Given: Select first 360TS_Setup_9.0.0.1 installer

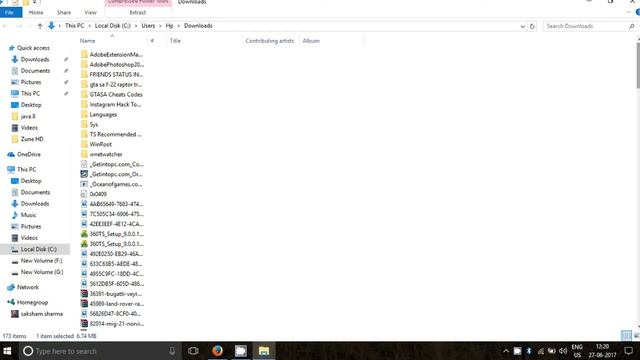Looking at the screenshot, I should click(x=116, y=234).
